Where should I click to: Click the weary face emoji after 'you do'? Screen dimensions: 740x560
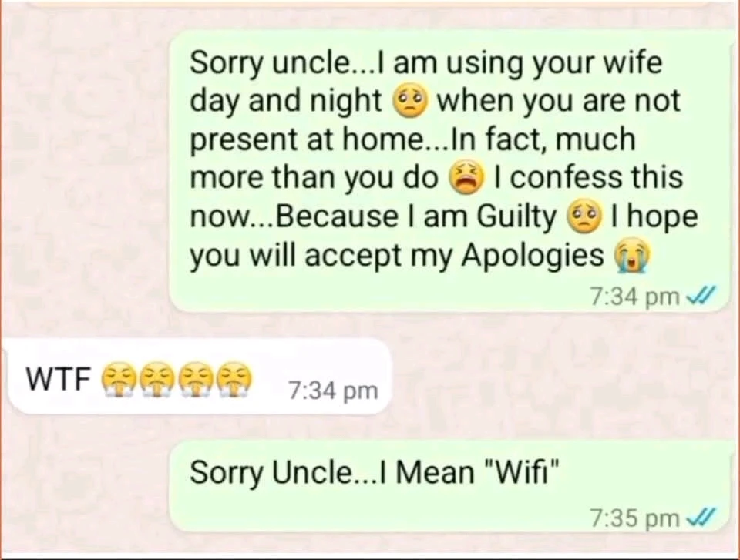tap(466, 178)
